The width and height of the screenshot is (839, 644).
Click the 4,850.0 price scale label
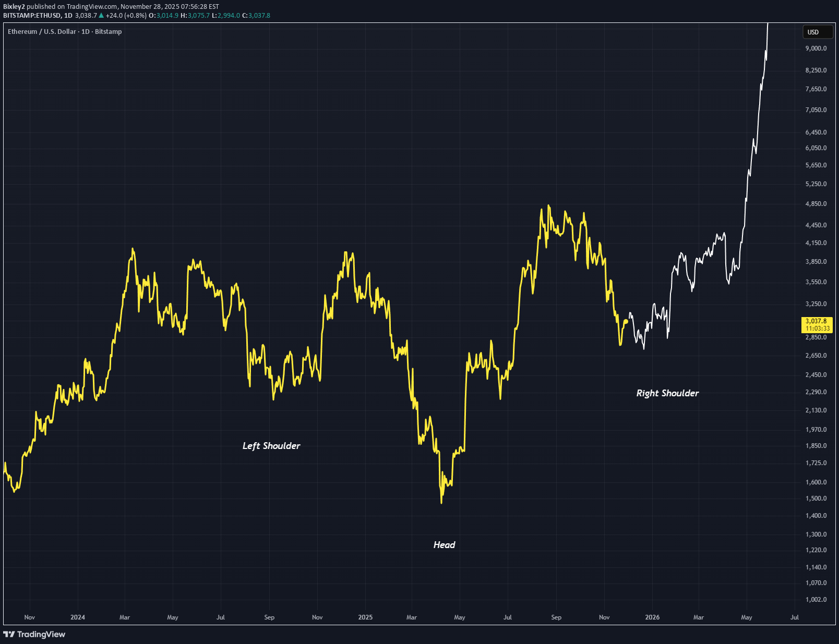[x=816, y=204]
